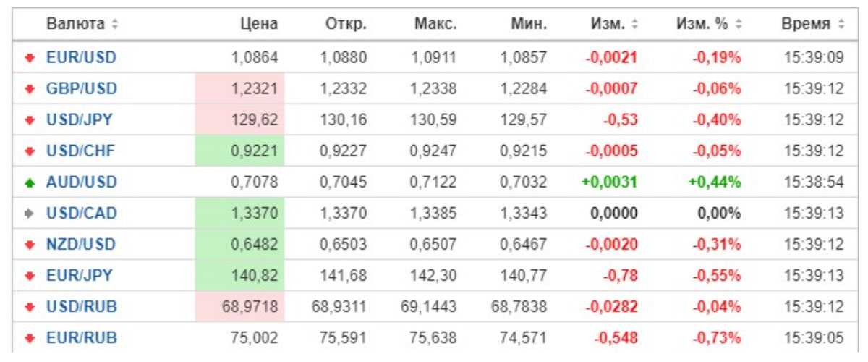Viewport: 868px width, 362px height.
Task: Click the red down arrow beside GBP/USD
Action: 30,88
